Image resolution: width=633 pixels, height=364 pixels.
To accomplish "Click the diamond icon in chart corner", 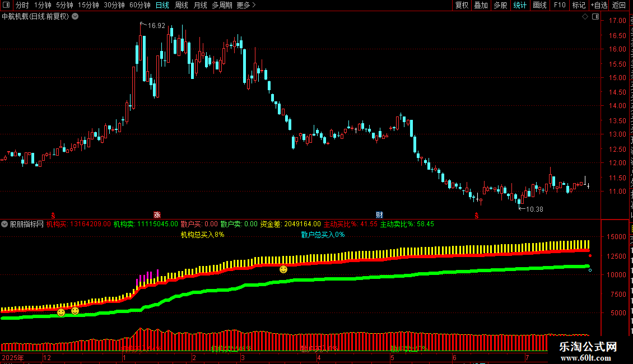I will coord(585,17).
